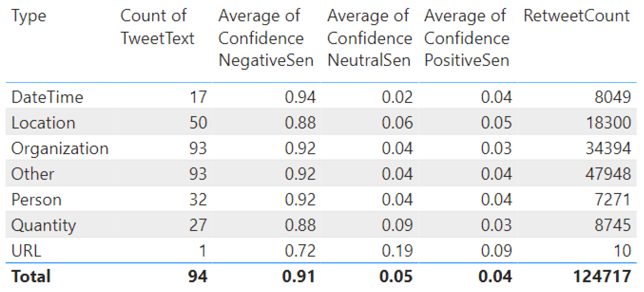
Task: Select the URL row label
Action: point(26,250)
